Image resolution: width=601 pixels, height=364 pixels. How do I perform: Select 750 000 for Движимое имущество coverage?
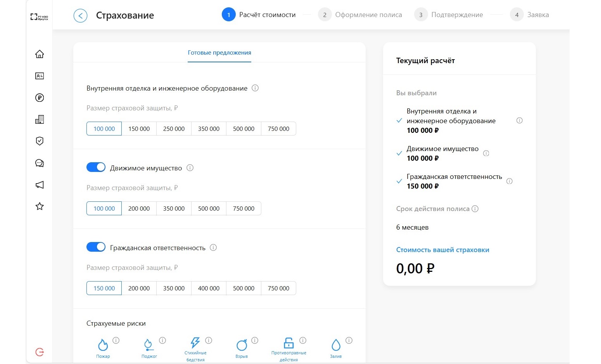(244, 208)
